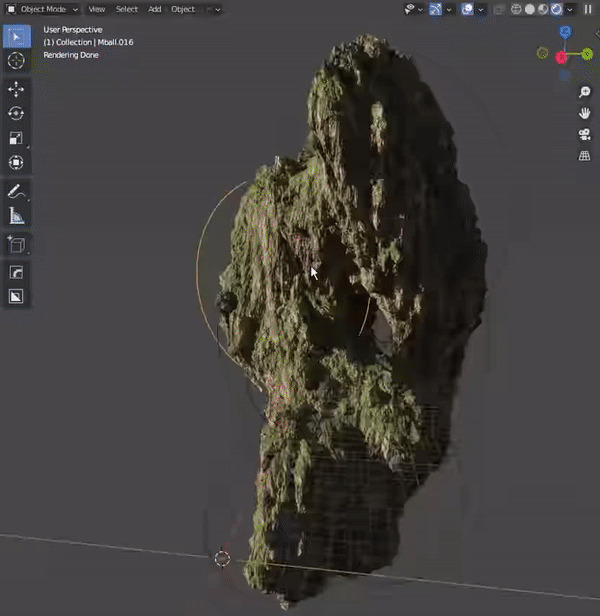The height and width of the screenshot is (616, 600).
Task: Toggle gizmo visibility in the header
Action: (x=437, y=9)
